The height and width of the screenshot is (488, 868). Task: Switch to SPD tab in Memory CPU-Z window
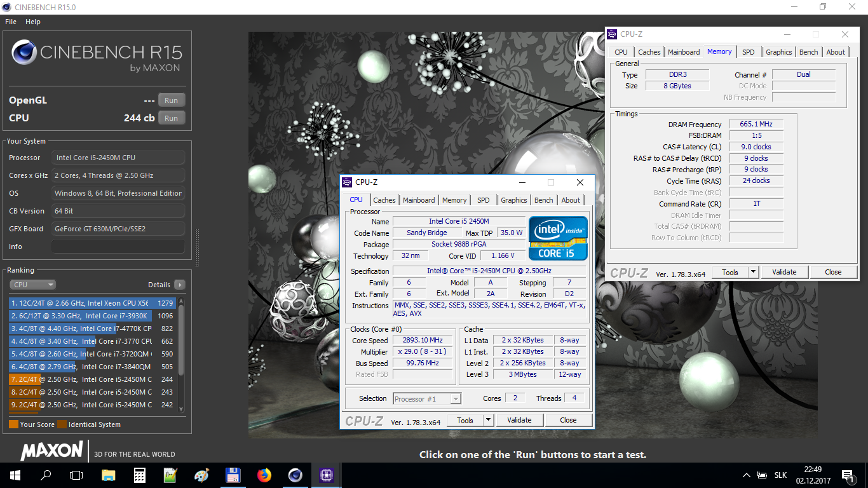(749, 52)
